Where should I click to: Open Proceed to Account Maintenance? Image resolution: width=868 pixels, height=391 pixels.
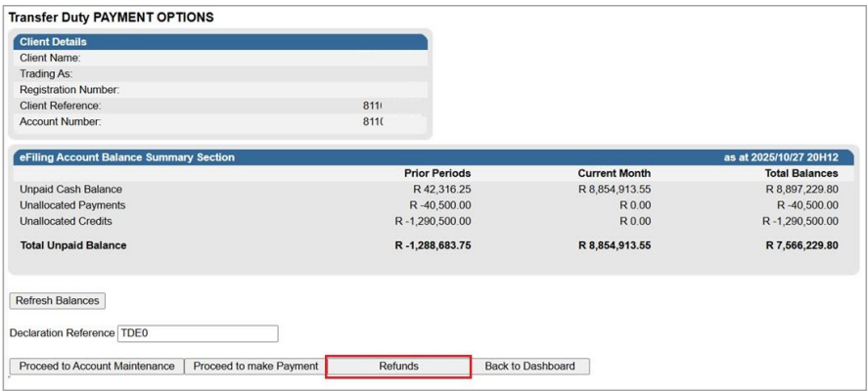coord(96,367)
